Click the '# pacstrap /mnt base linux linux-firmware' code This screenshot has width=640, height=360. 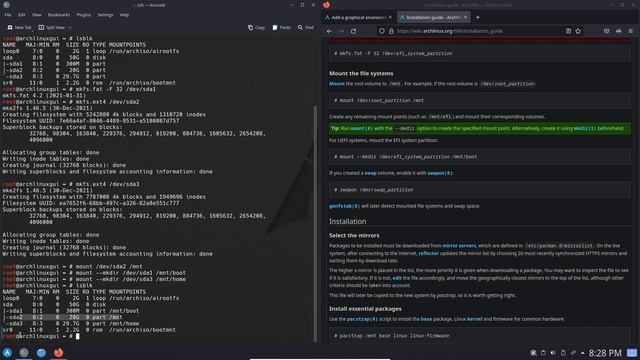coord(480,336)
